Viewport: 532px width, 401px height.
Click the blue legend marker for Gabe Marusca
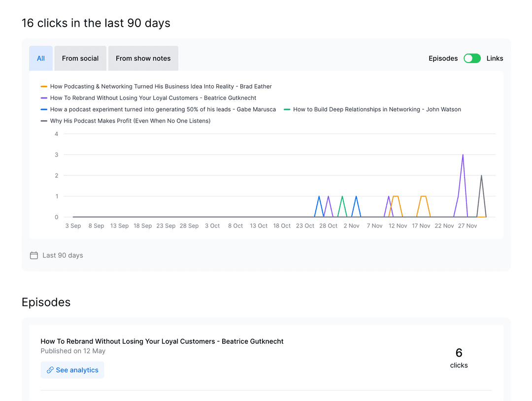point(44,109)
